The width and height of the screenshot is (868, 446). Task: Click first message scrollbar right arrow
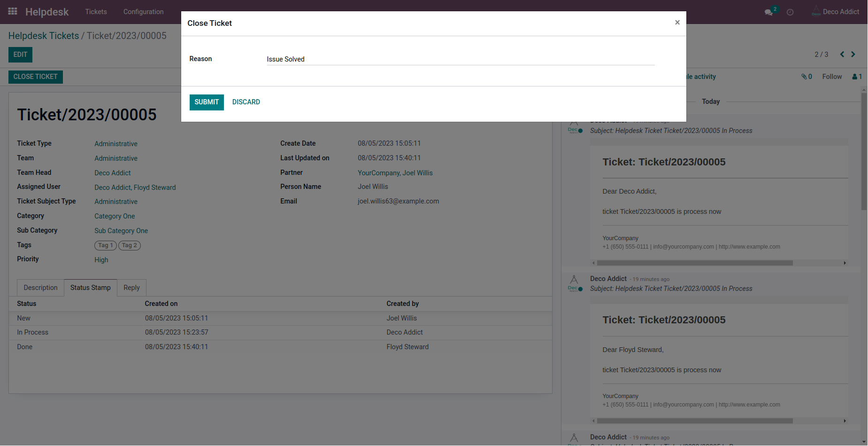click(845, 263)
